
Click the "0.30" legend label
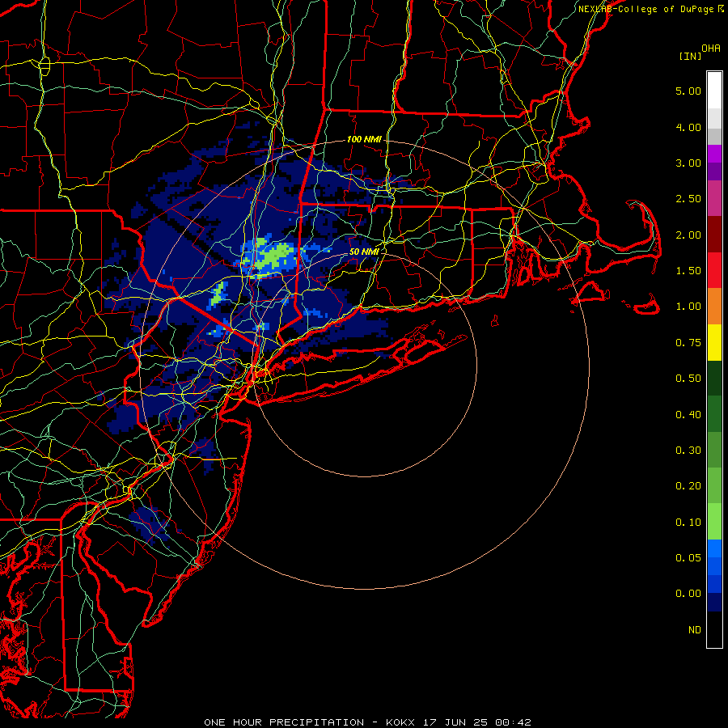(688, 451)
